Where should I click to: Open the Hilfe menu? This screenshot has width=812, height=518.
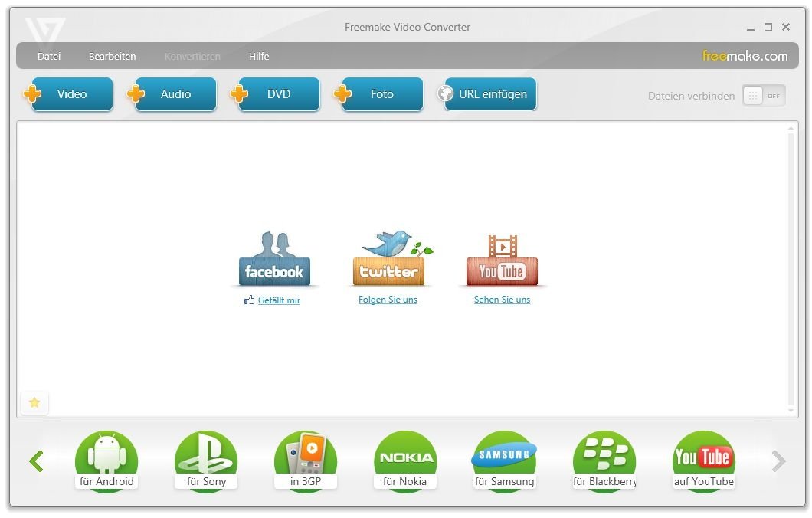[259, 56]
